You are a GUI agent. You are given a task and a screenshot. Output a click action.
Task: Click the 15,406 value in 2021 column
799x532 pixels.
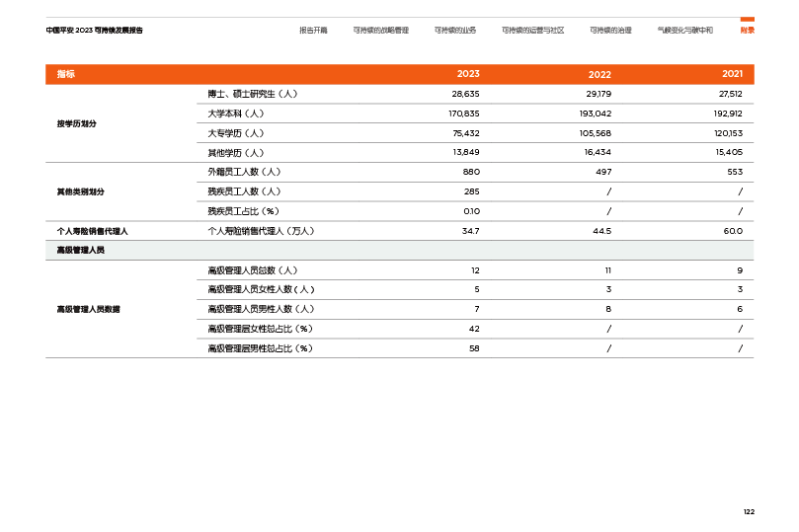[x=728, y=153]
